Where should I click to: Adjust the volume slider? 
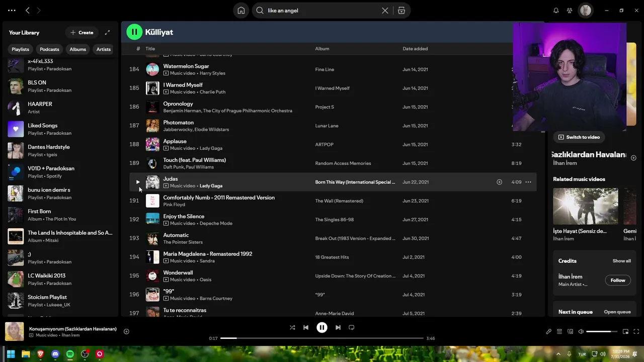pyautogui.click(x=602, y=332)
